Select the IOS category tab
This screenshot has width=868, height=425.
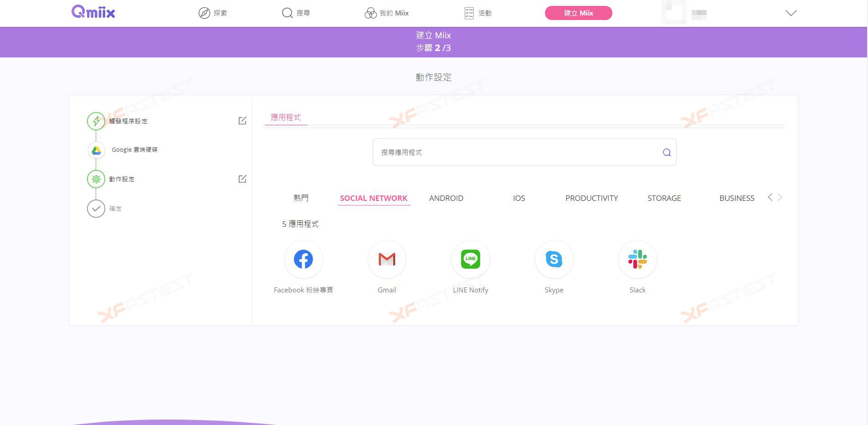click(x=519, y=198)
